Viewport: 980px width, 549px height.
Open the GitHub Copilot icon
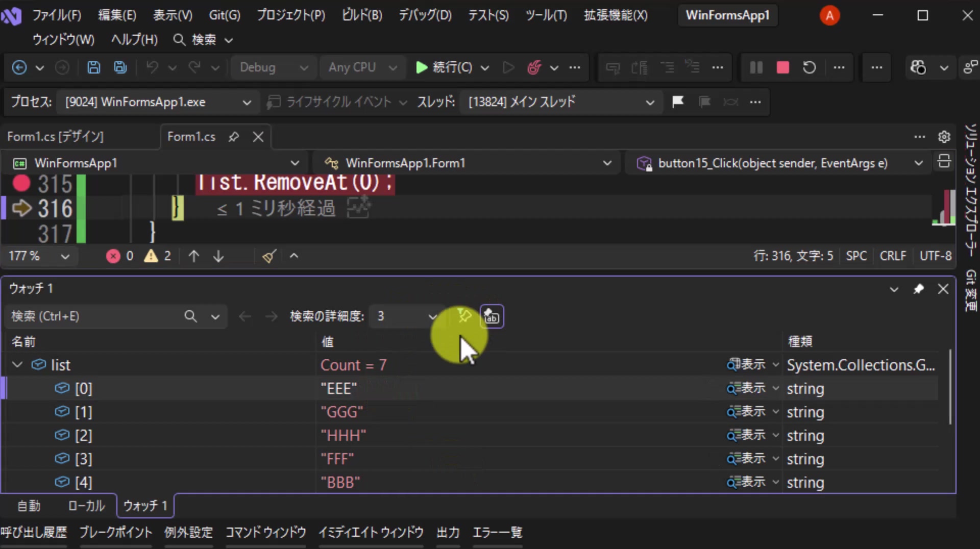click(918, 67)
